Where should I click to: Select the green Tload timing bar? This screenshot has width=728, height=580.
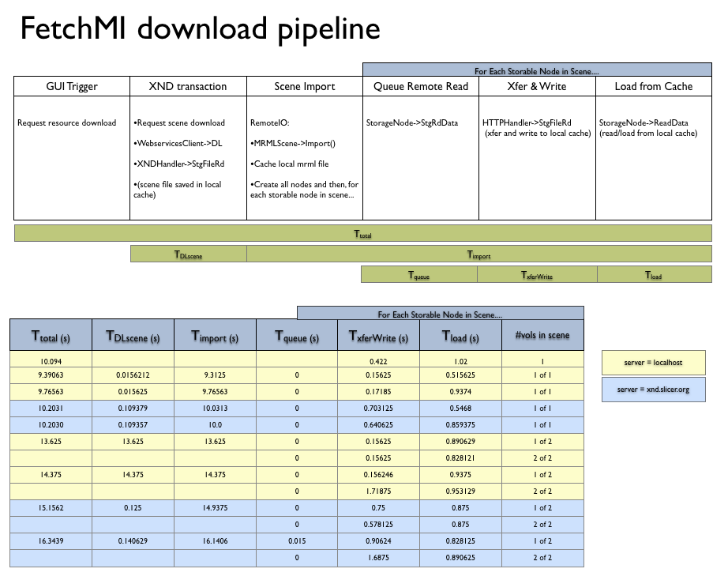(x=654, y=274)
